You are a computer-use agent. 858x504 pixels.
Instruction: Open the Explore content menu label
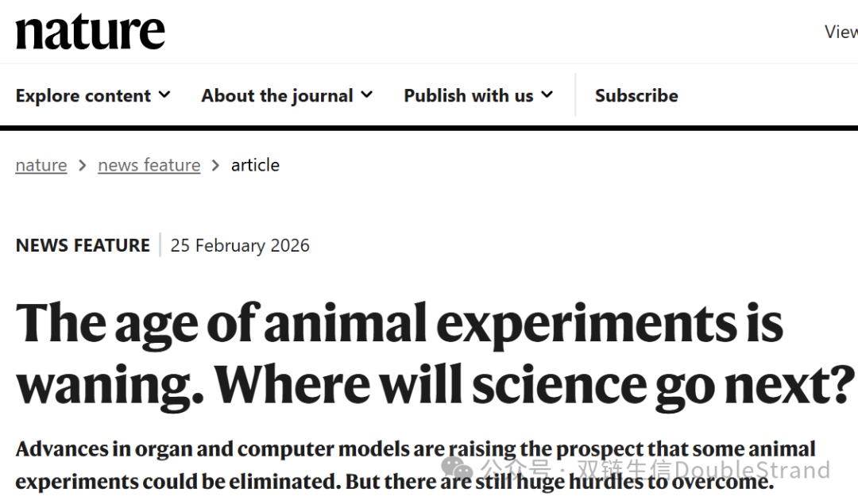(83, 96)
